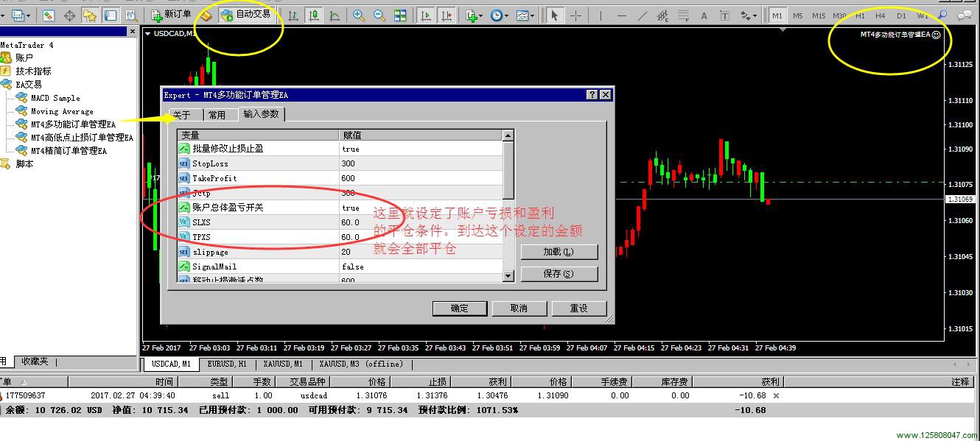Switch to XAUUSD,M1 chart tab
The height and width of the screenshot is (441, 980).
283,364
